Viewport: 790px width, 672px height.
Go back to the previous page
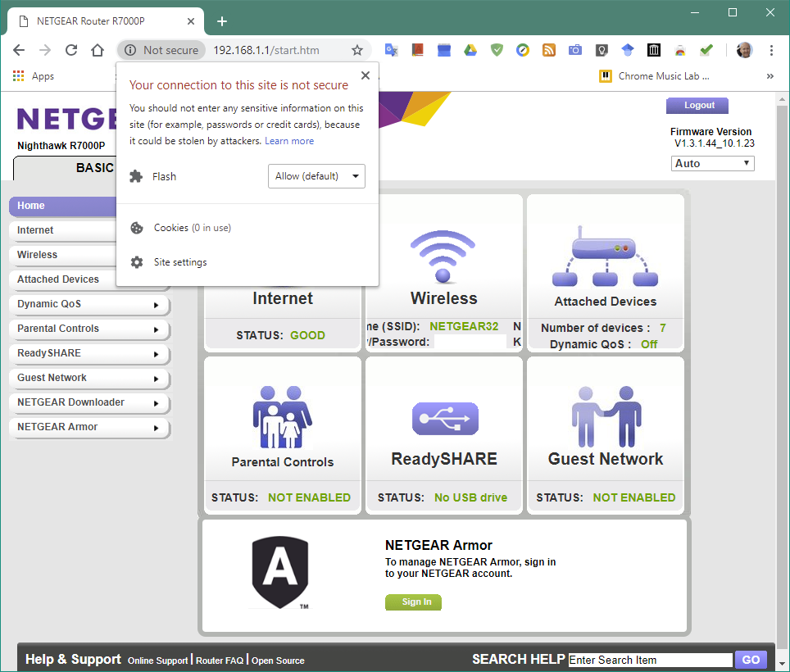point(19,50)
